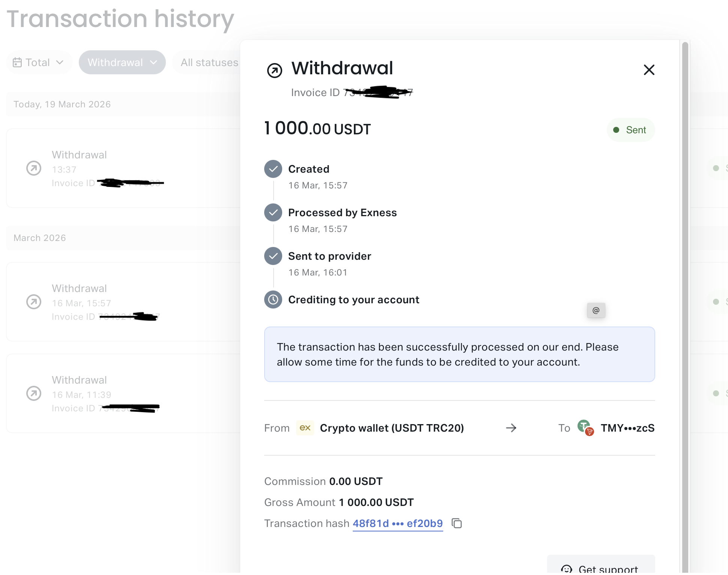The width and height of the screenshot is (728, 575).
Task: Click the calendar icon in the Total filter
Action: pos(17,62)
